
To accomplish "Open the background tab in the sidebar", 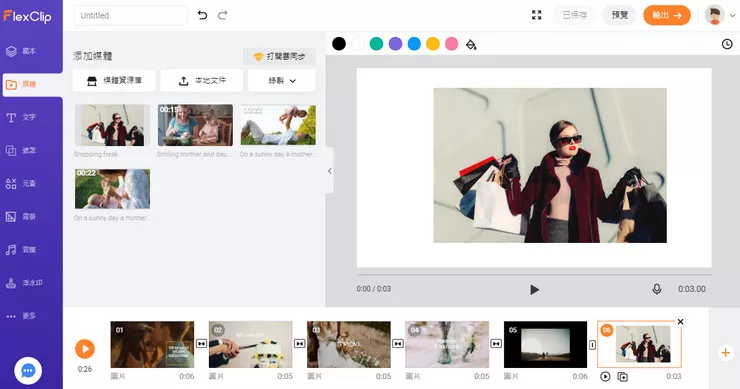I will pyautogui.click(x=21, y=217).
